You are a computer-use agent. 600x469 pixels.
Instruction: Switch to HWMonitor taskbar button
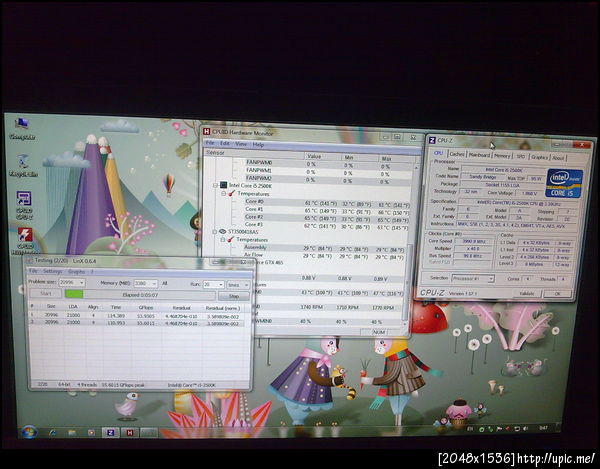point(130,433)
